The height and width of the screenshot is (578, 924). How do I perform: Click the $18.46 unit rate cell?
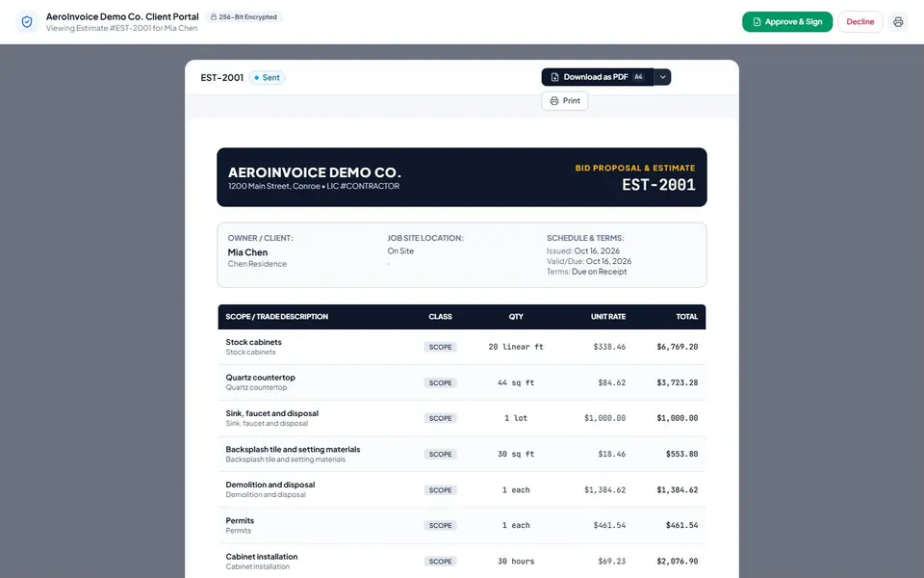coord(612,454)
